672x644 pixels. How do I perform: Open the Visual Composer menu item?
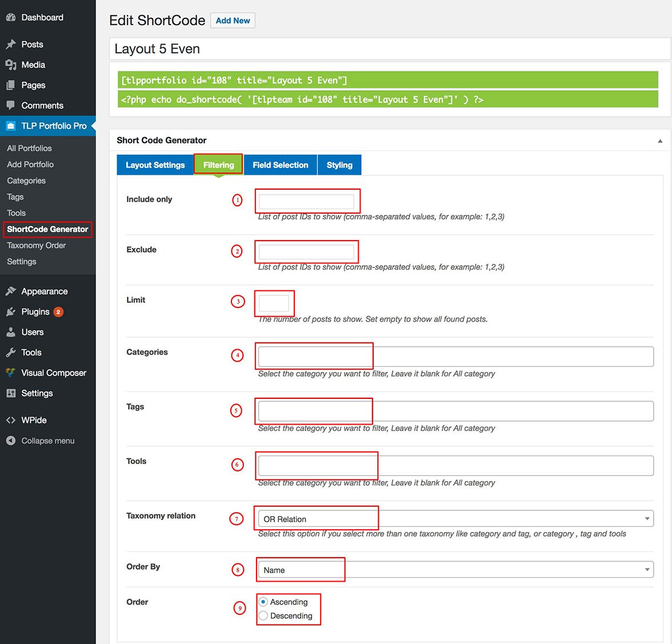48,373
